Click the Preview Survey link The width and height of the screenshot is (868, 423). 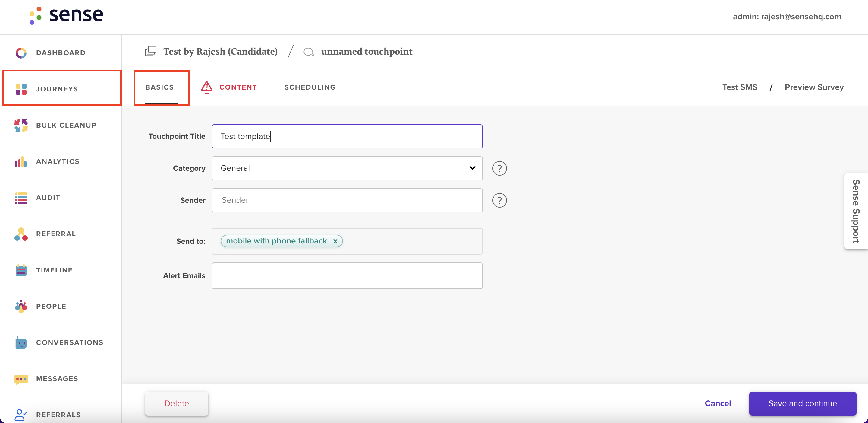814,87
